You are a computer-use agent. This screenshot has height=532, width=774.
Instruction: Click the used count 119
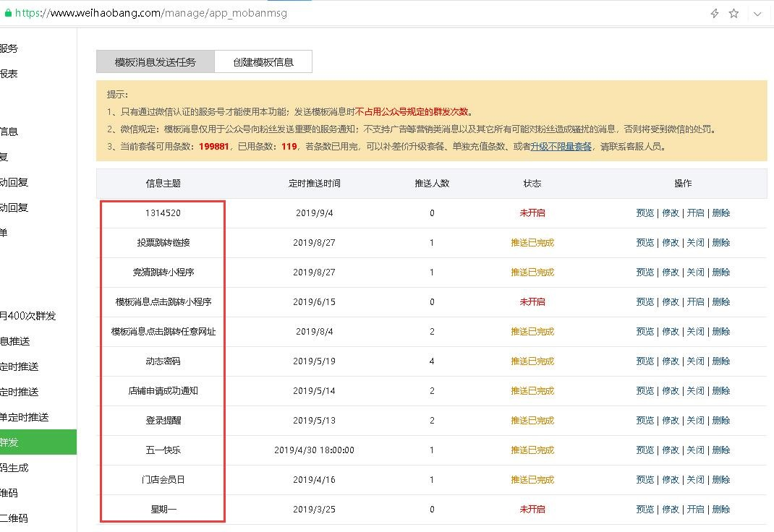(289, 147)
